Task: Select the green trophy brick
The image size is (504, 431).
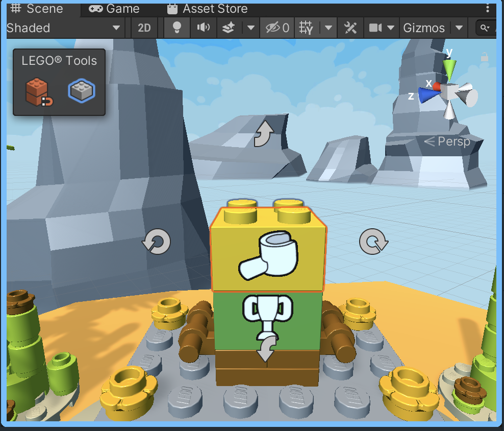Action: pos(267,320)
